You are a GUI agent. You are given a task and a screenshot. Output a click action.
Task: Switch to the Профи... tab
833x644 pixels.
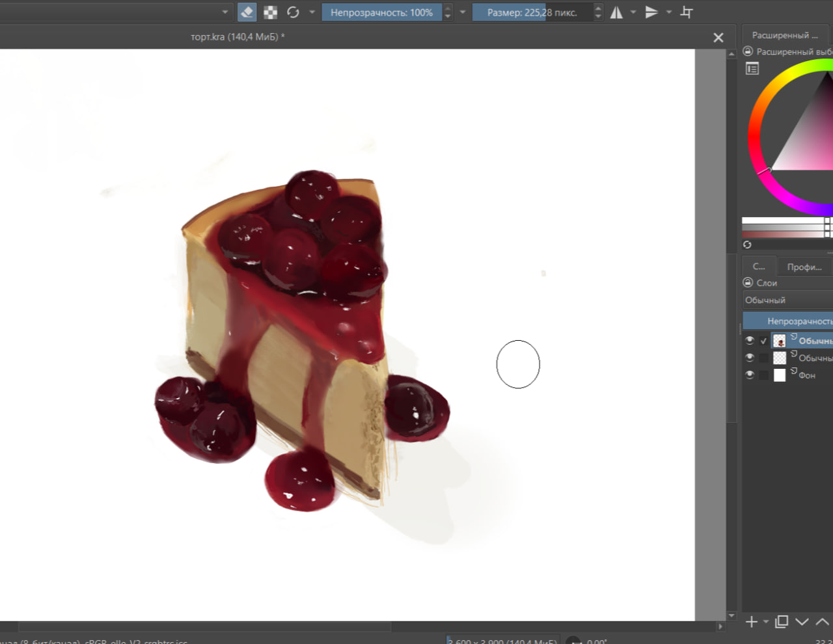pyautogui.click(x=804, y=267)
